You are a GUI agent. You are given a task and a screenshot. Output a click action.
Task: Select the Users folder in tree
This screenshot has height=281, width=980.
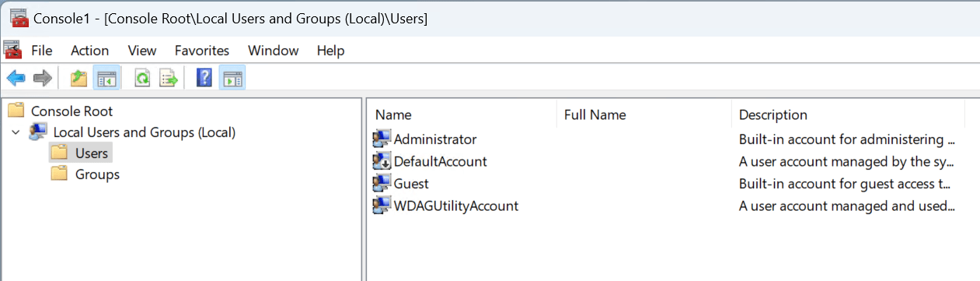[x=92, y=153]
